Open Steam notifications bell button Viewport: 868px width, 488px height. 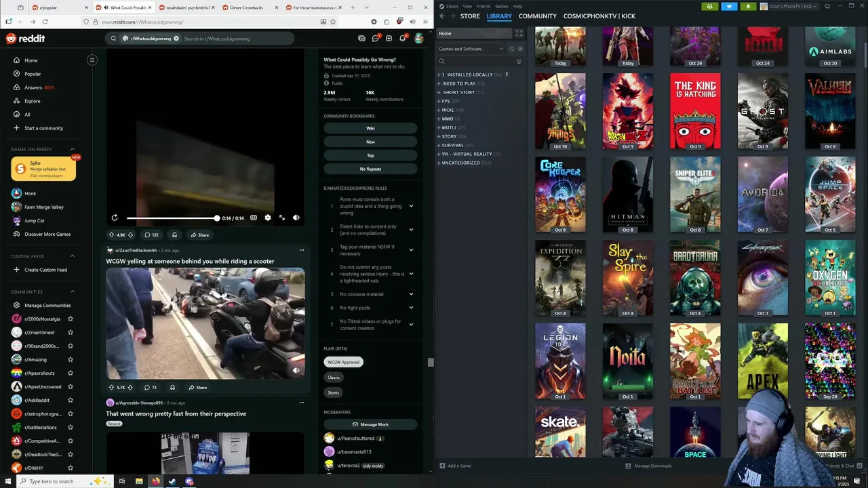pos(749,6)
